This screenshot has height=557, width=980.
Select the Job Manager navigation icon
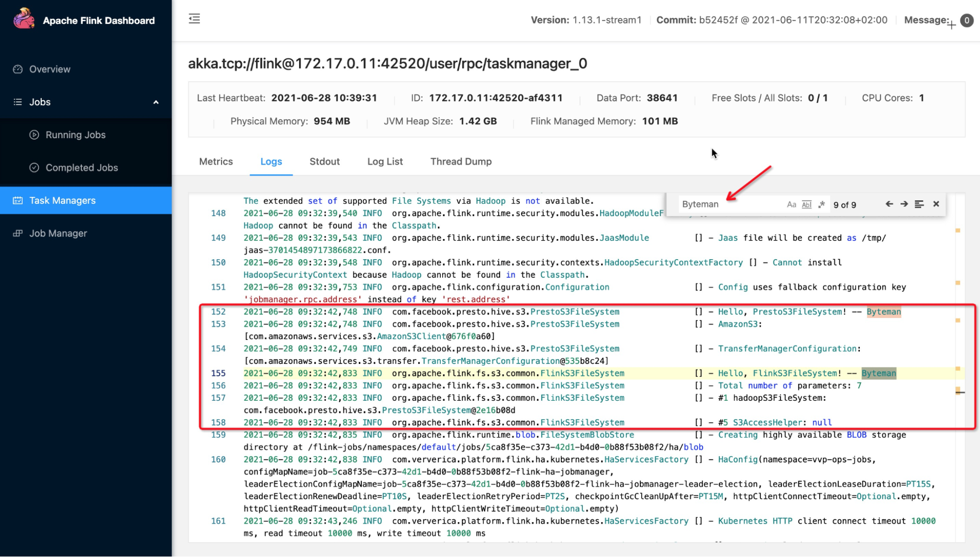(18, 233)
